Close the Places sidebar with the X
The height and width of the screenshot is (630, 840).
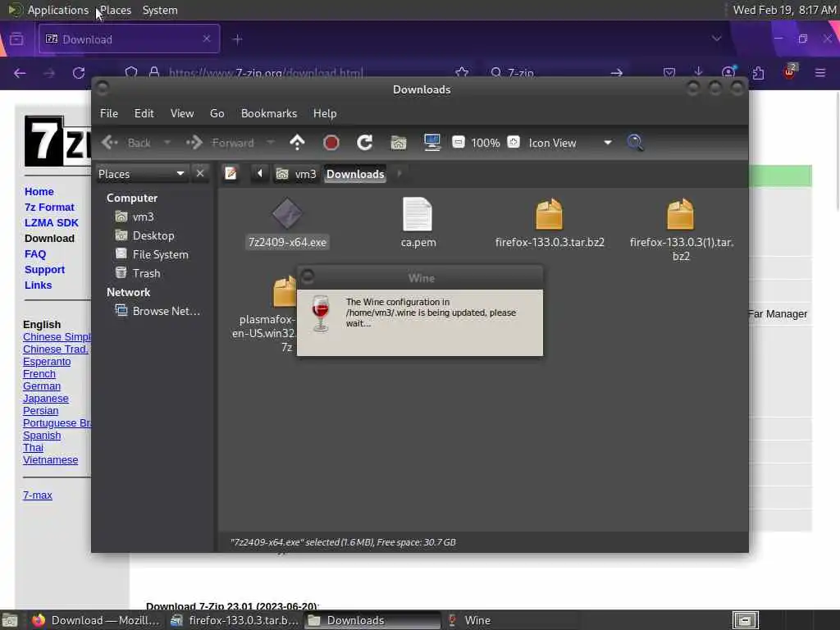(200, 174)
